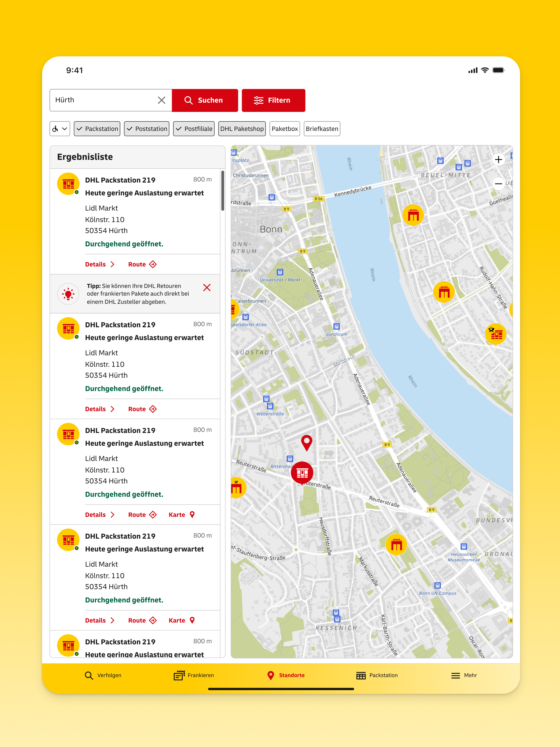The image size is (560, 747).
Task: Select the DHL shop marker by Rudolf-Hahn-Straße
Action: pos(444,293)
